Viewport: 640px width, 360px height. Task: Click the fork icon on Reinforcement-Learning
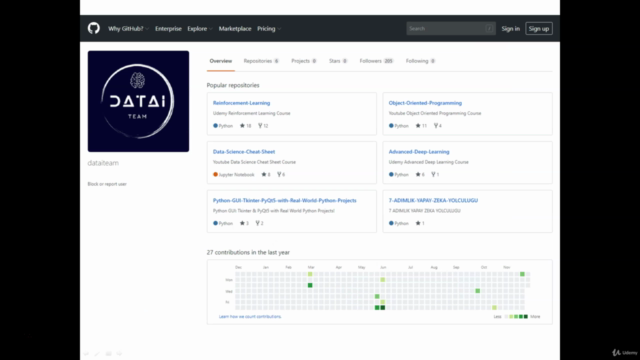point(260,126)
